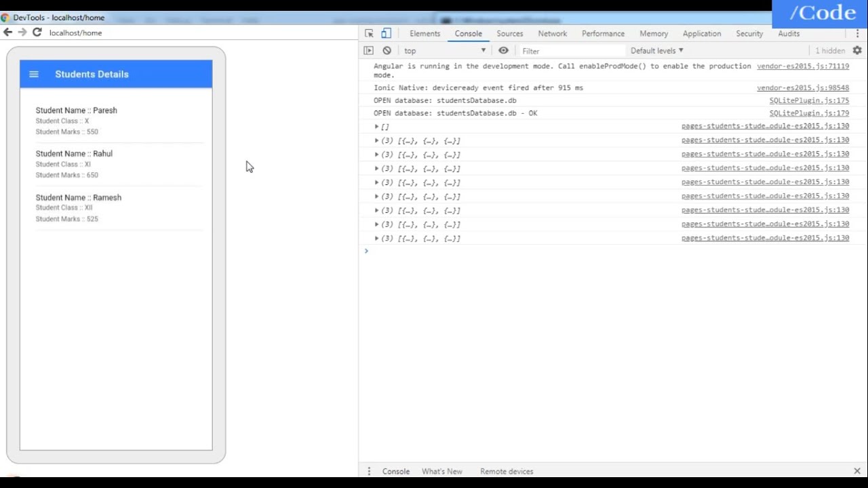Click the console Filter input field
The height and width of the screenshot is (488, 868).
[572, 51]
